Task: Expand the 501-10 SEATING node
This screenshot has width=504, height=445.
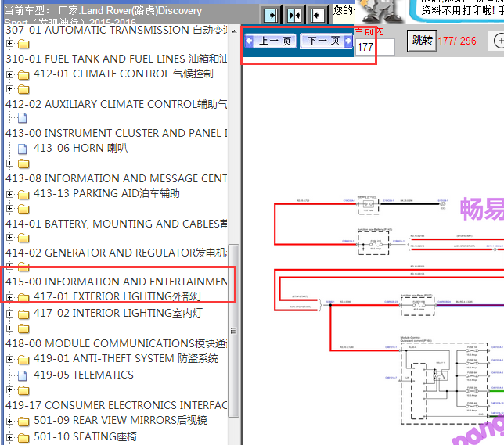Action: (9, 437)
